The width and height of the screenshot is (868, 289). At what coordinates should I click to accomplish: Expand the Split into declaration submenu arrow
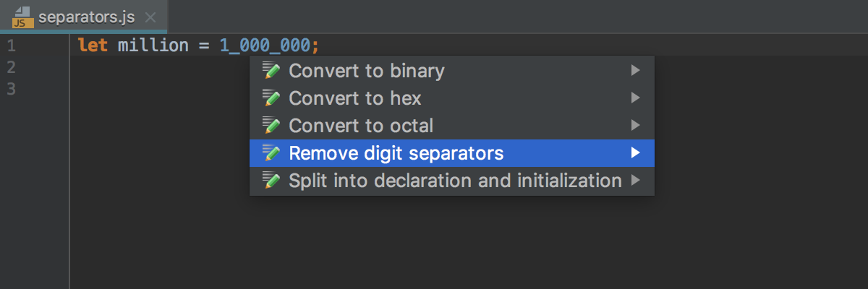coord(635,181)
